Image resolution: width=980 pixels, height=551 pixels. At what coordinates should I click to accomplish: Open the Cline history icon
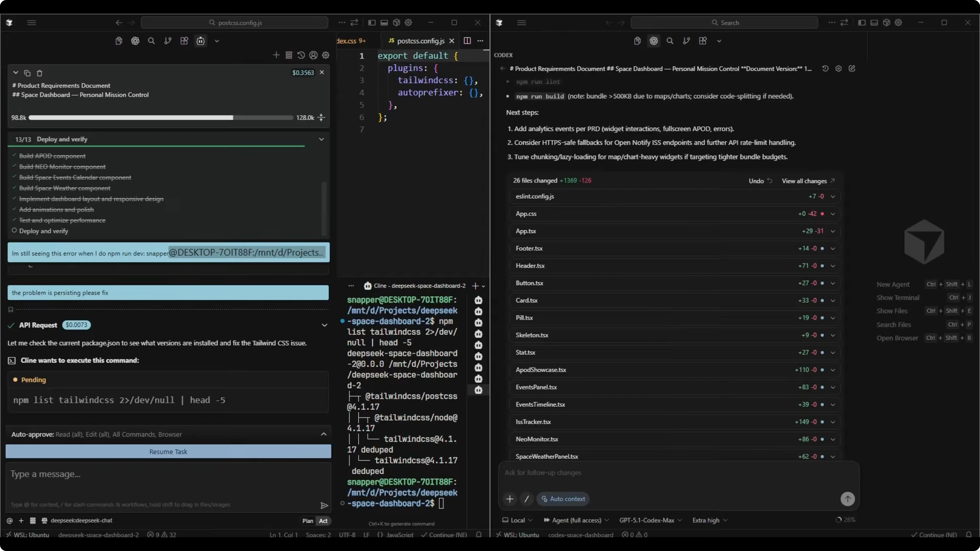301,56
